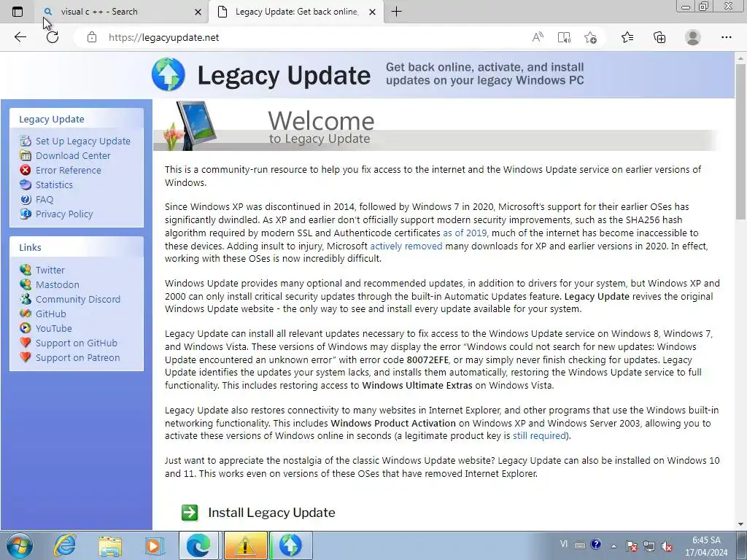
Task: Show hidden tray icons arrow
Action: click(614, 546)
